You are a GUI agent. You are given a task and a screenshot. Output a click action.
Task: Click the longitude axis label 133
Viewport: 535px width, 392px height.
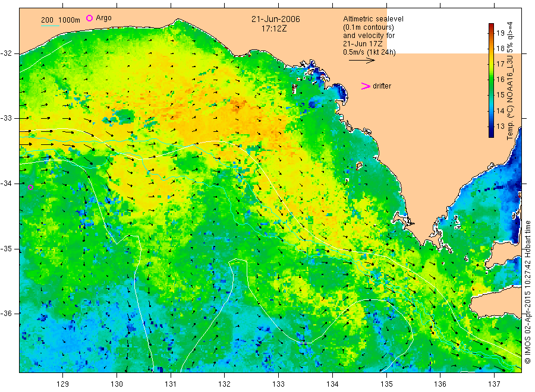(x=278, y=384)
